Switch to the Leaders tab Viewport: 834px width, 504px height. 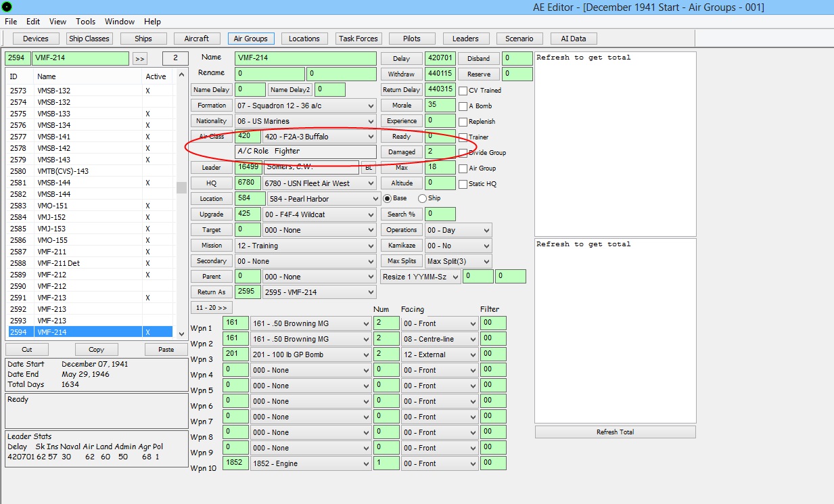[465, 39]
